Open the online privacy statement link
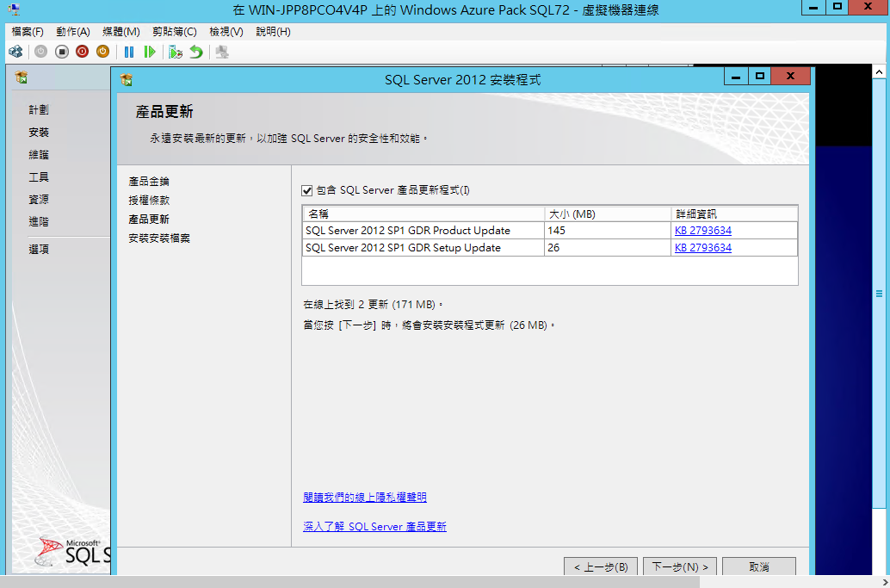Viewport: 890px width, 588px height. click(365, 498)
